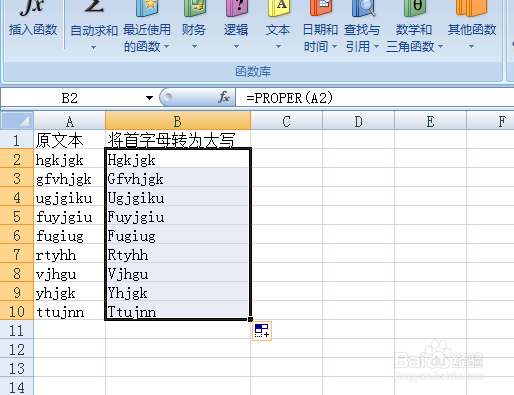Click cell with header 原文本
Screen dimensions: 514x395
click(x=69, y=140)
